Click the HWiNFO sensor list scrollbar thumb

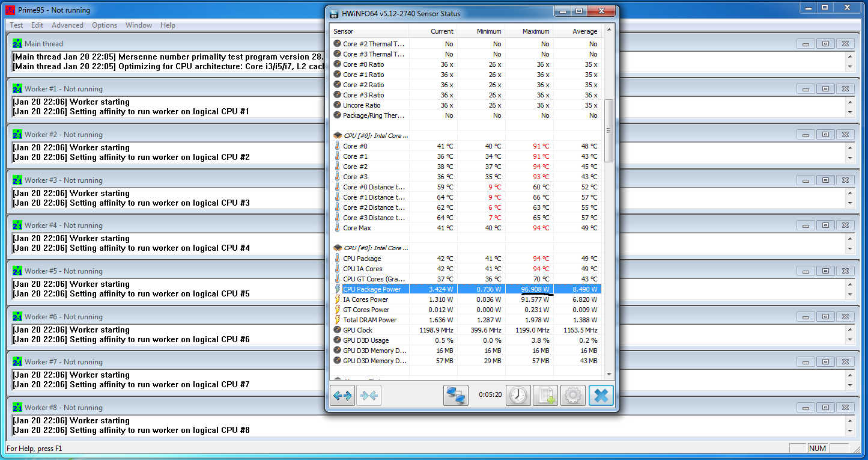tap(609, 130)
